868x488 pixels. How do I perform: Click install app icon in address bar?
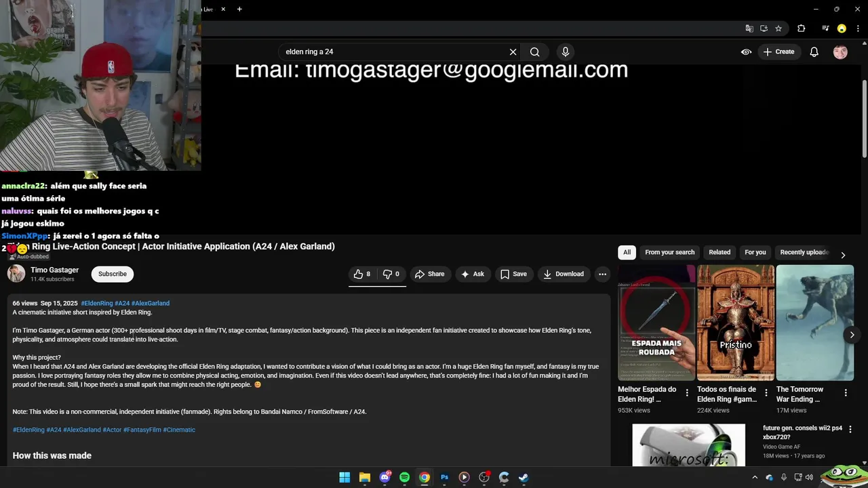764,28
